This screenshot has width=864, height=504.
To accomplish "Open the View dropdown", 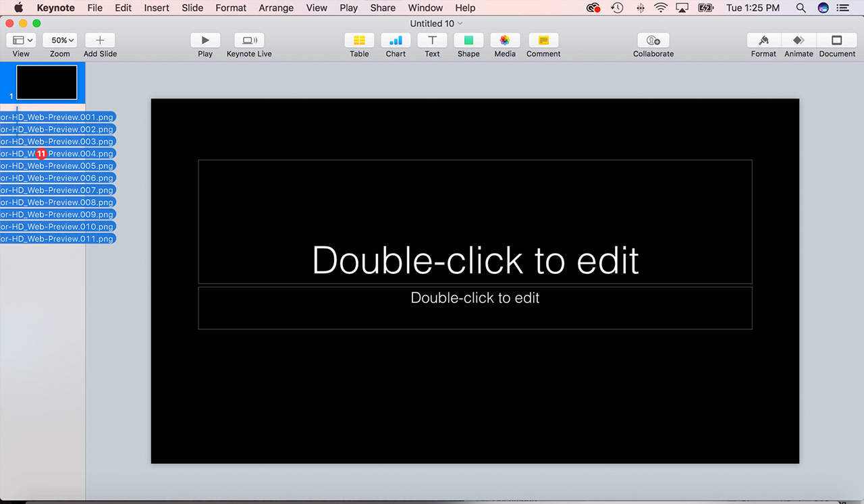I will click(22, 40).
